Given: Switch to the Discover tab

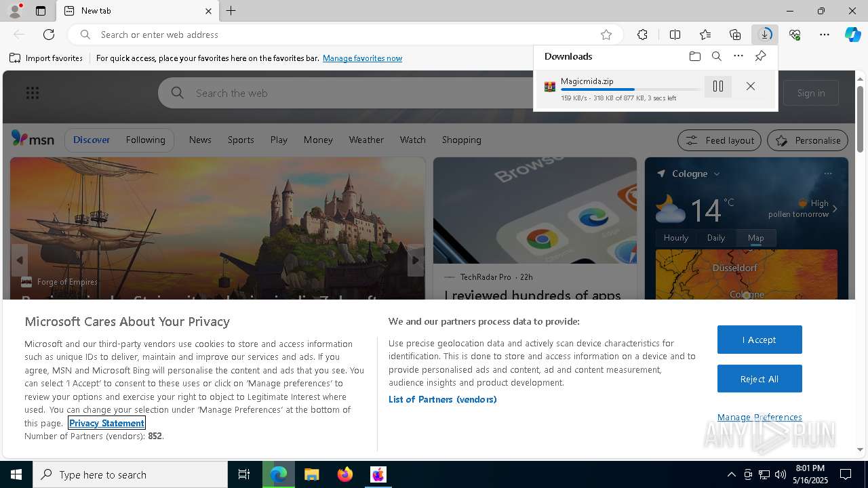Looking at the screenshot, I should pyautogui.click(x=92, y=140).
